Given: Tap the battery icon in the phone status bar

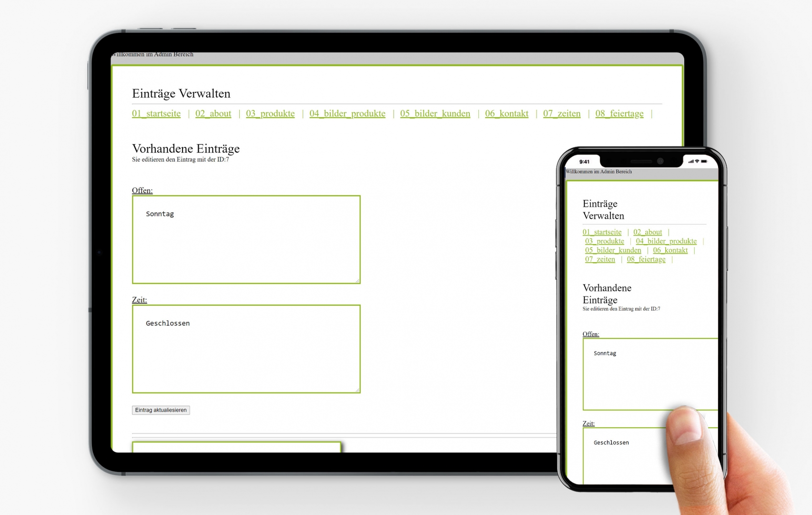Looking at the screenshot, I should click(x=704, y=162).
